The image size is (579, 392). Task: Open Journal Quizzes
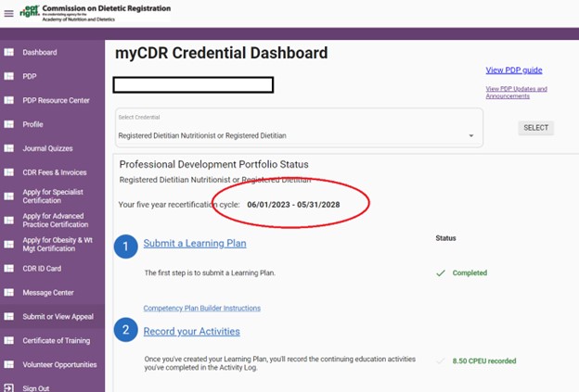tap(47, 148)
